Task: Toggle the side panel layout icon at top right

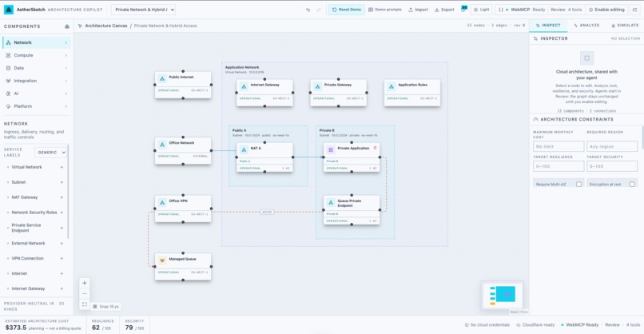Action: (x=635, y=10)
